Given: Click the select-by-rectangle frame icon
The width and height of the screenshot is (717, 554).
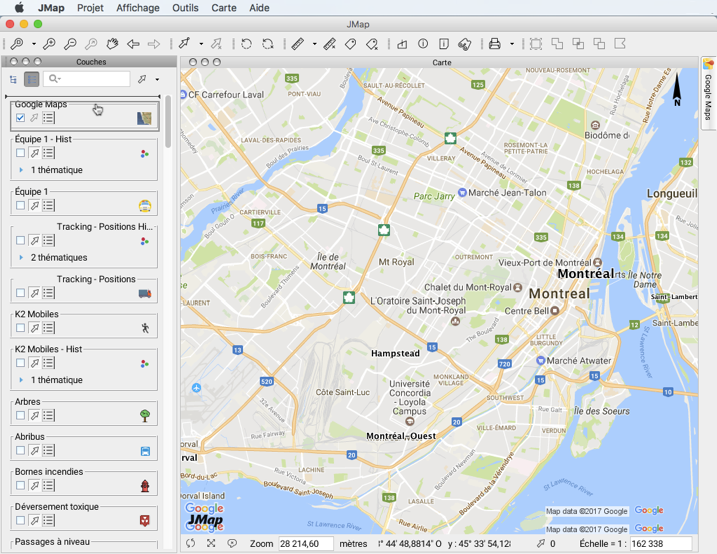Looking at the screenshot, I should 536,44.
